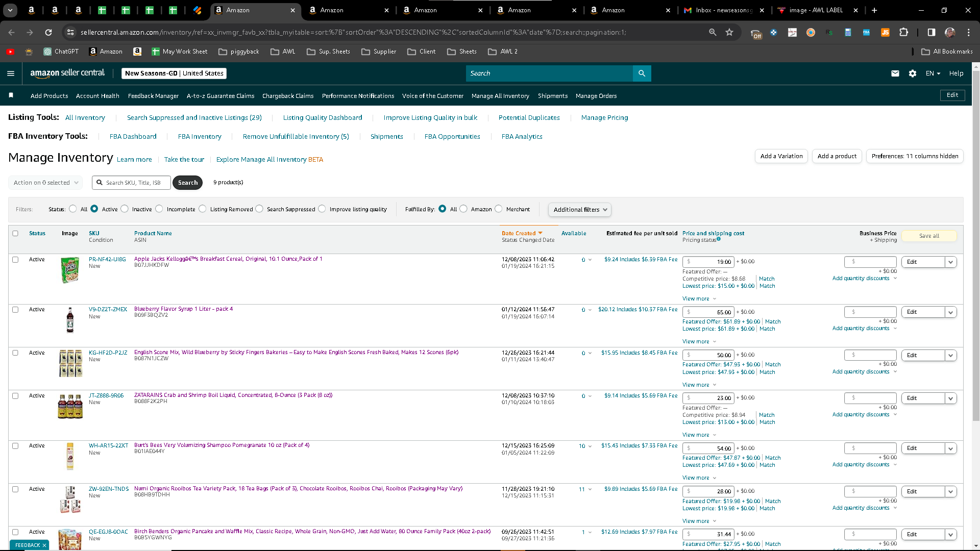This screenshot has width=980, height=551.
Task: Click the Add a Variation button
Action: pyautogui.click(x=781, y=156)
